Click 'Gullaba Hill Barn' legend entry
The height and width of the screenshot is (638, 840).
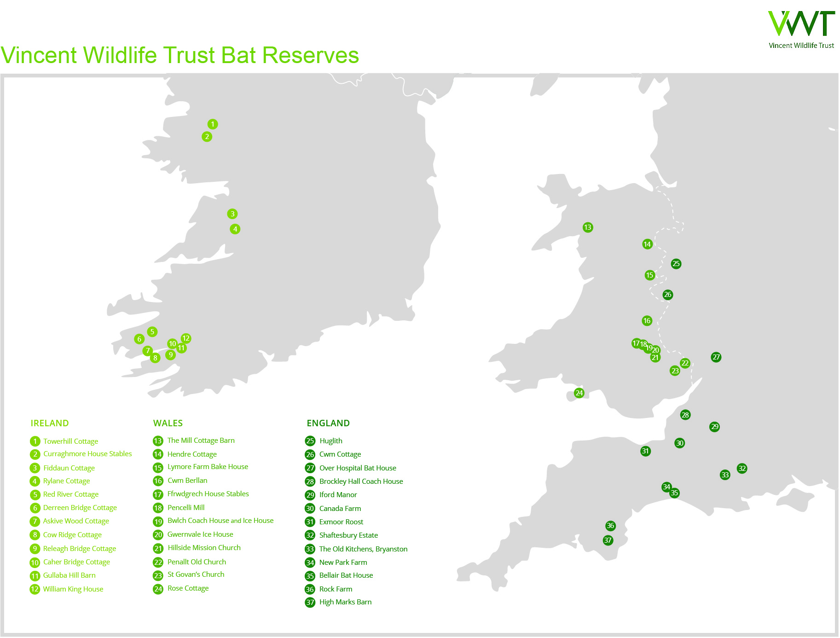(70, 575)
